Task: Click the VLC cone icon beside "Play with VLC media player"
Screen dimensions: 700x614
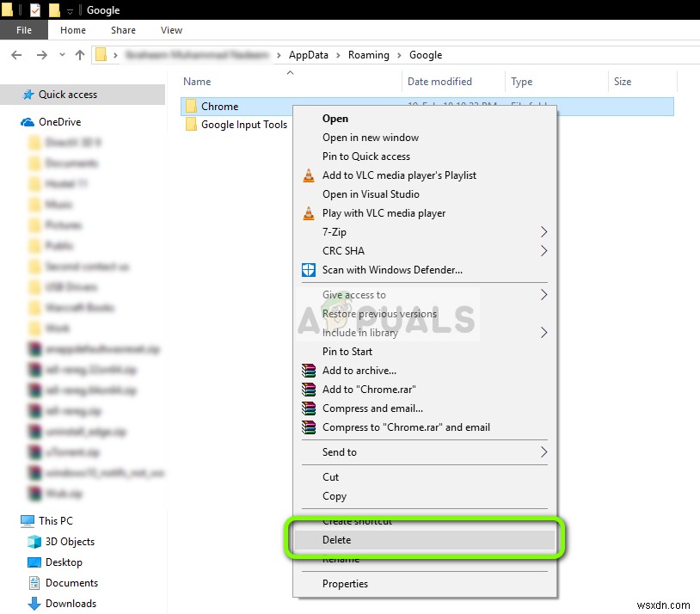Action: pyautogui.click(x=309, y=213)
